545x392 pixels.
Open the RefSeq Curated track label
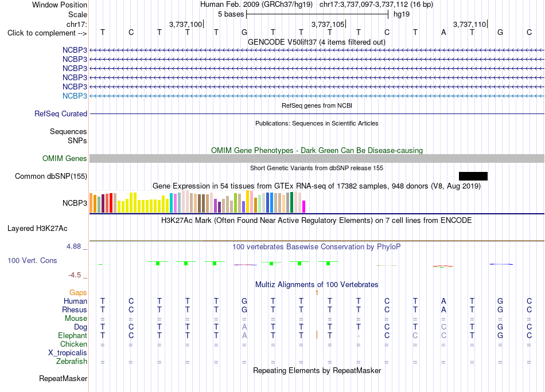tap(61, 113)
